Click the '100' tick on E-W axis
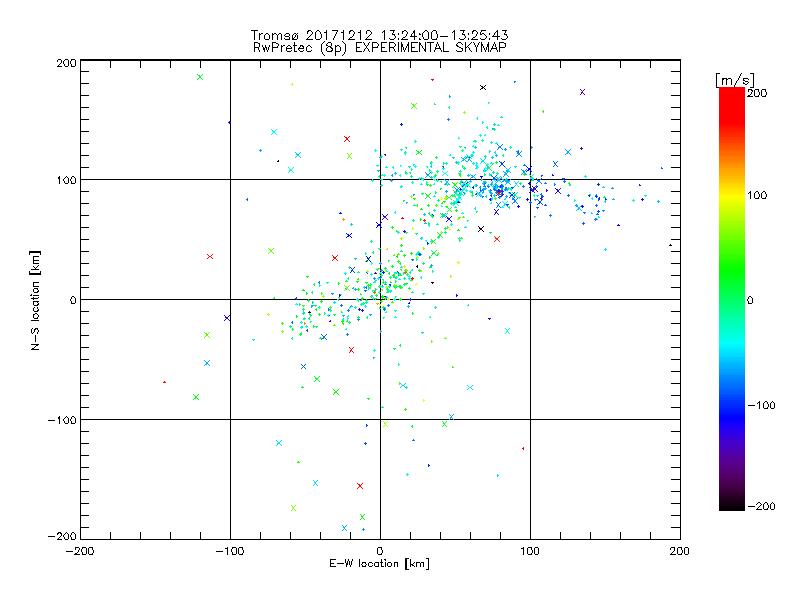This screenshot has width=800, height=600. pos(530,551)
